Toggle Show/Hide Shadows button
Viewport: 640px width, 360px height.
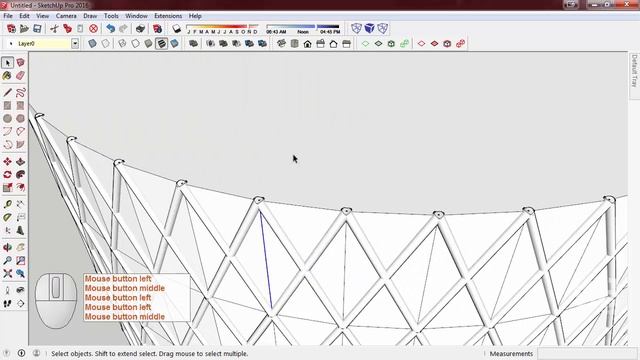coord(176,29)
